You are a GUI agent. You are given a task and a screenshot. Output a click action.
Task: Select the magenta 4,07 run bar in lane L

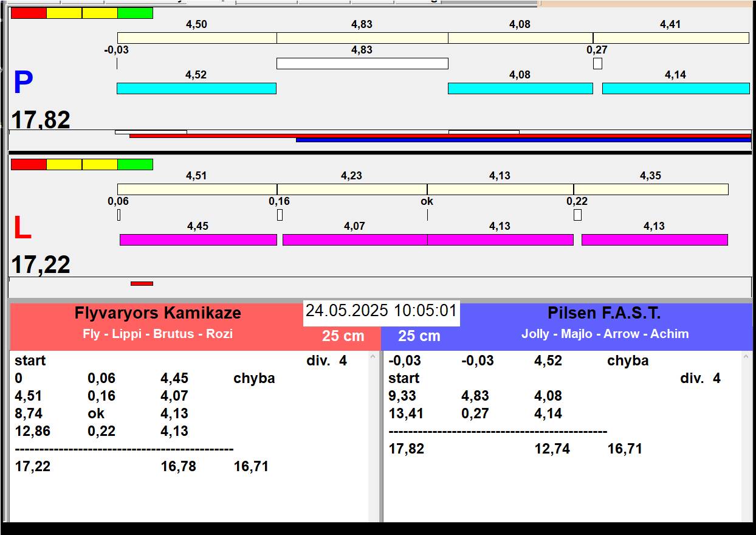pyautogui.click(x=355, y=240)
